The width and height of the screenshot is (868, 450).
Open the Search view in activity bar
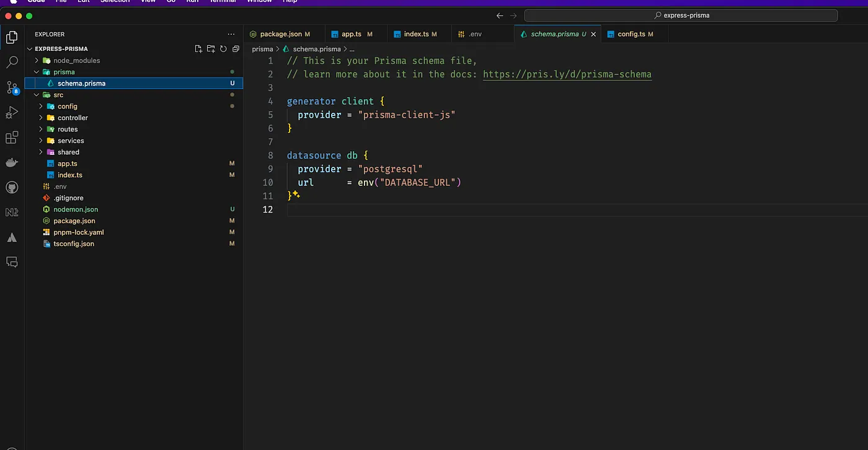pyautogui.click(x=12, y=62)
